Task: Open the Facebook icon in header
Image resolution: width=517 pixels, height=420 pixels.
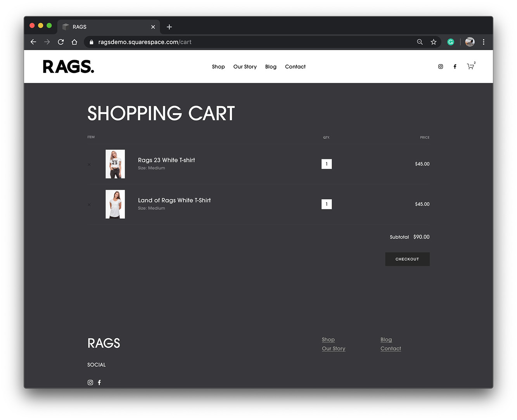Action: coord(455,67)
